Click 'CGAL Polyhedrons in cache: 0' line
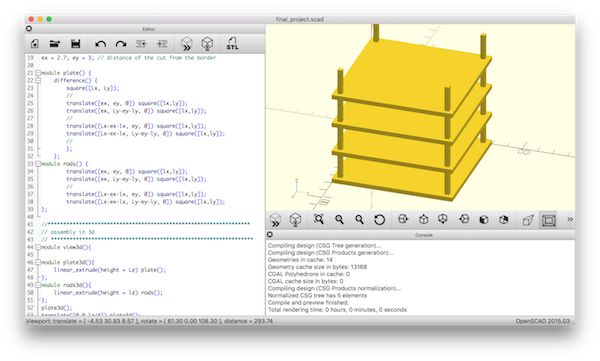 [308, 274]
